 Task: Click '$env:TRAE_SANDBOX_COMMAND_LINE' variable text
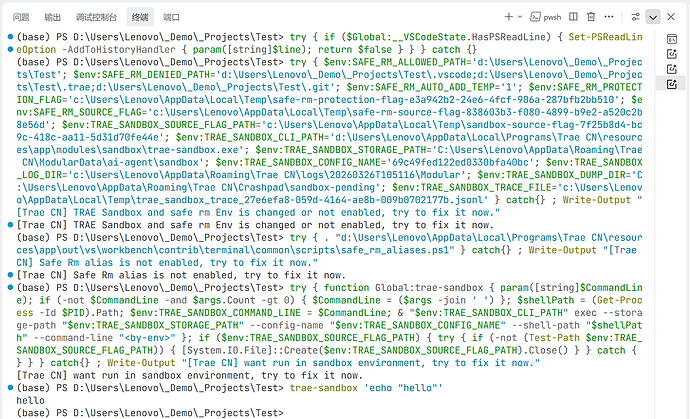click(215, 313)
